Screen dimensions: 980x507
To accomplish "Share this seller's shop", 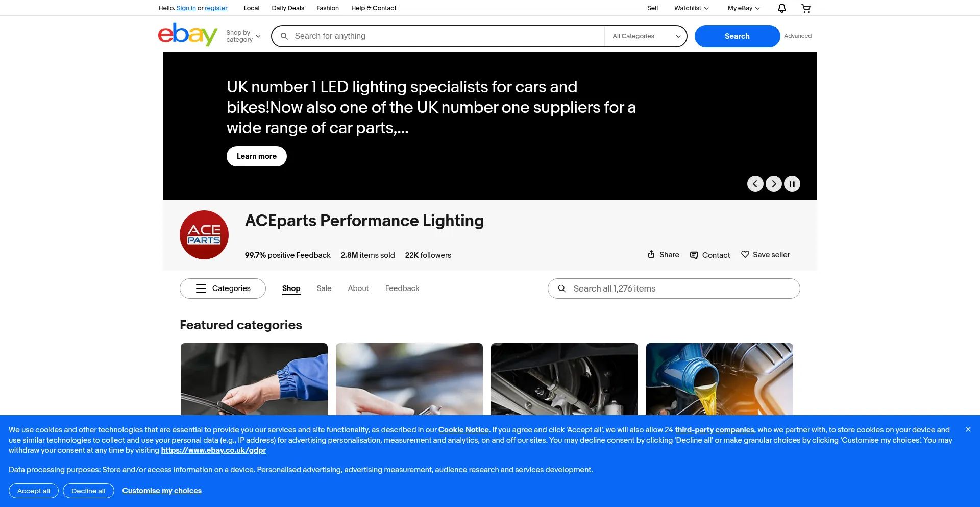I will click(663, 255).
